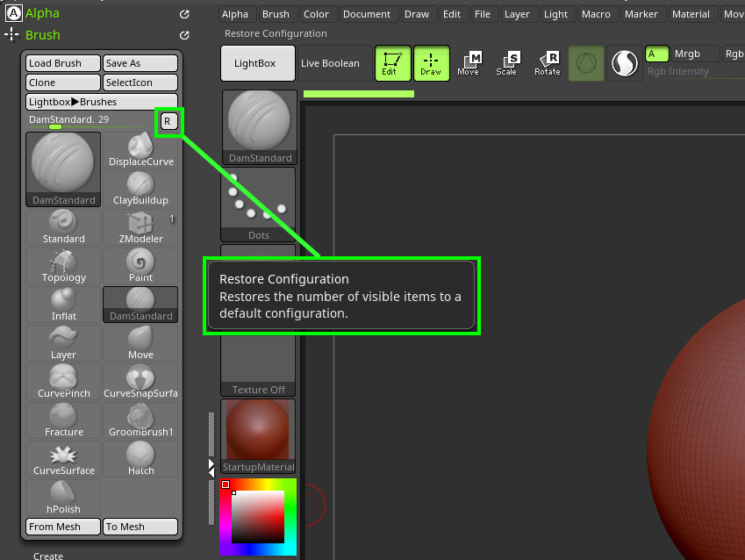Click Save As button

click(140, 63)
